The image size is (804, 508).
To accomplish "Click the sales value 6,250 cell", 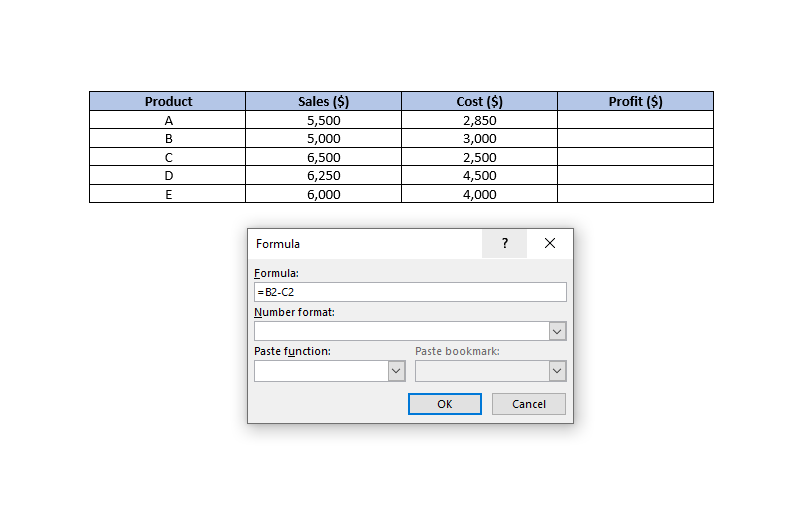I will pos(323,176).
